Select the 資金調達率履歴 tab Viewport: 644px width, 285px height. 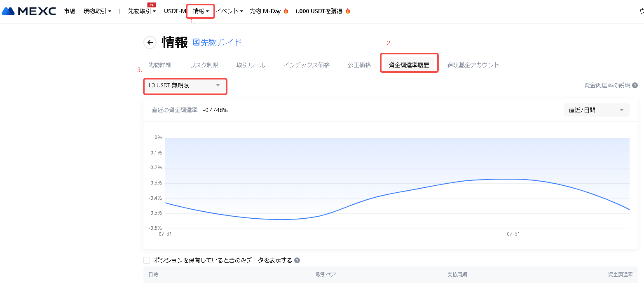(x=409, y=65)
